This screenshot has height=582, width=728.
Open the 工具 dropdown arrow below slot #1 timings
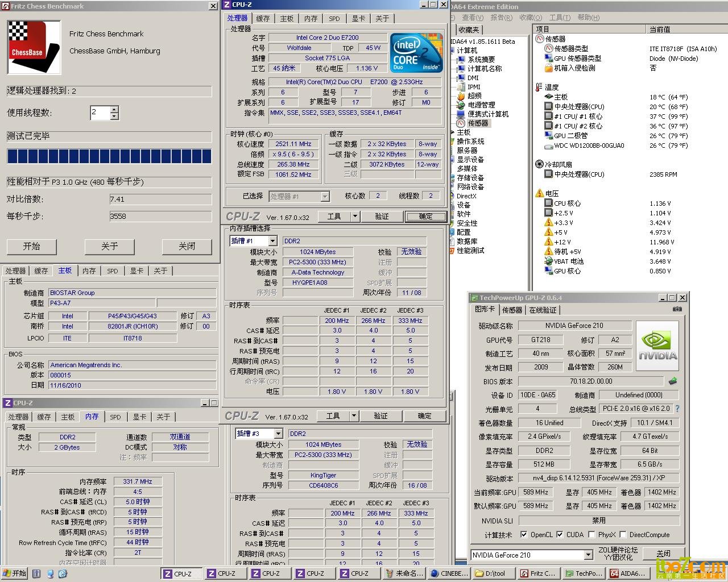pos(354,416)
